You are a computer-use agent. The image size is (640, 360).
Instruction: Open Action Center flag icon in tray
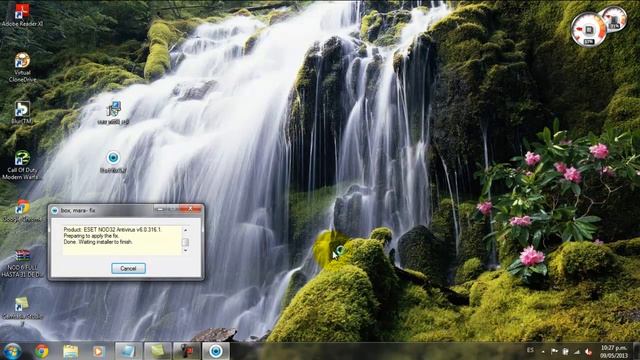pos(554,351)
